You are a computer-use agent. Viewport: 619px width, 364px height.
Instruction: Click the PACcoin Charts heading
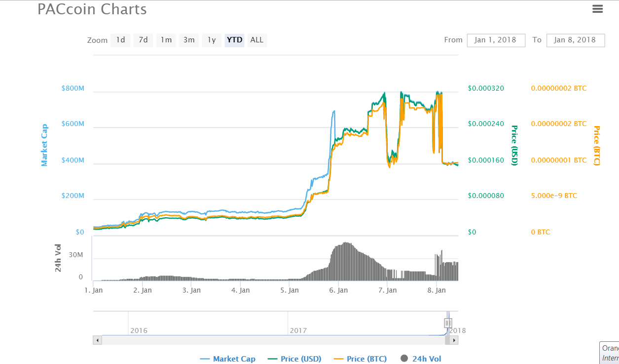(92, 9)
